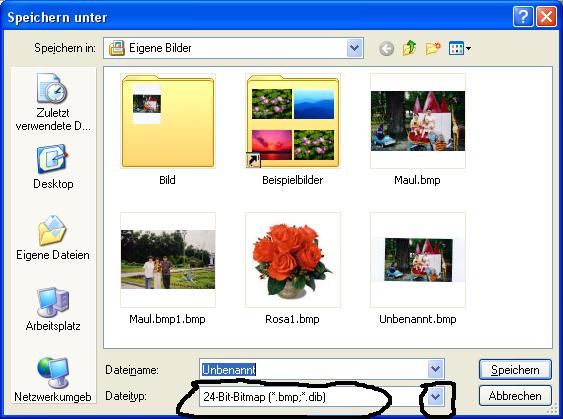
Task: Click the Abbrechen button
Action: click(515, 396)
